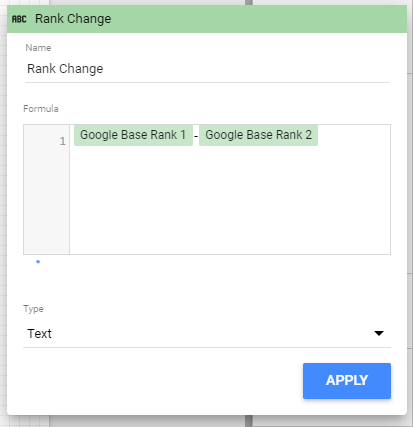Click the minus operator between the field chips
The width and height of the screenshot is (413, 427).
(x=196, y=136)
